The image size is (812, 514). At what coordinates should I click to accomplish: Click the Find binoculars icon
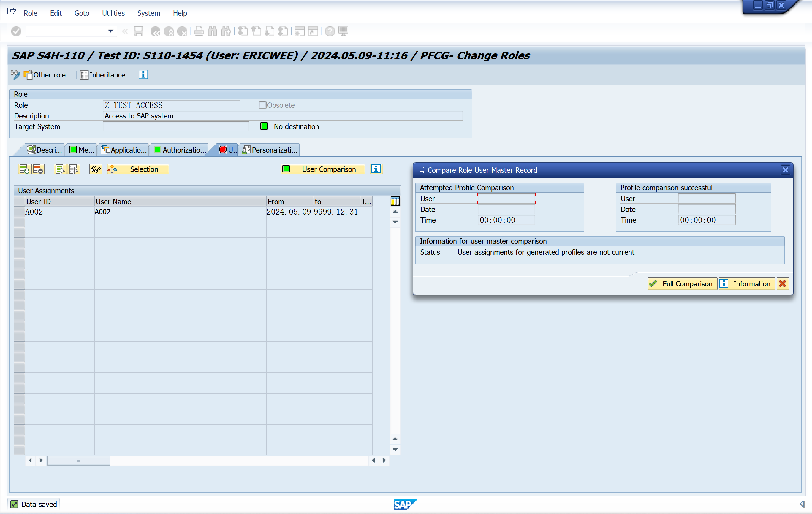tap(213, 31)
